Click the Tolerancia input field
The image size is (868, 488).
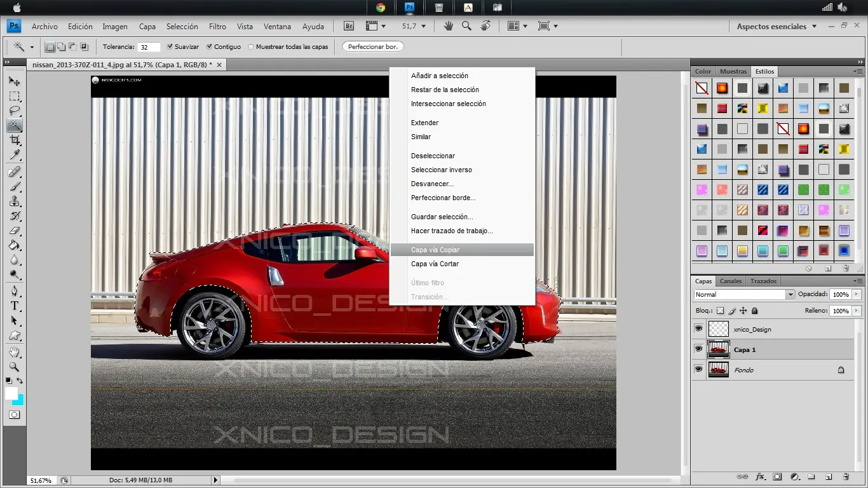coord(149,47)
